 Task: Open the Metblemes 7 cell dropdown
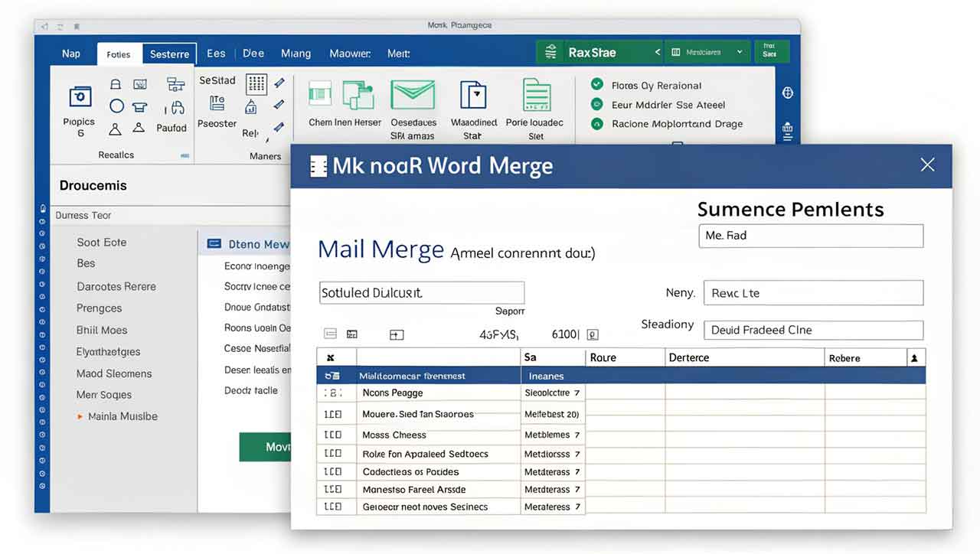point(577,435)
